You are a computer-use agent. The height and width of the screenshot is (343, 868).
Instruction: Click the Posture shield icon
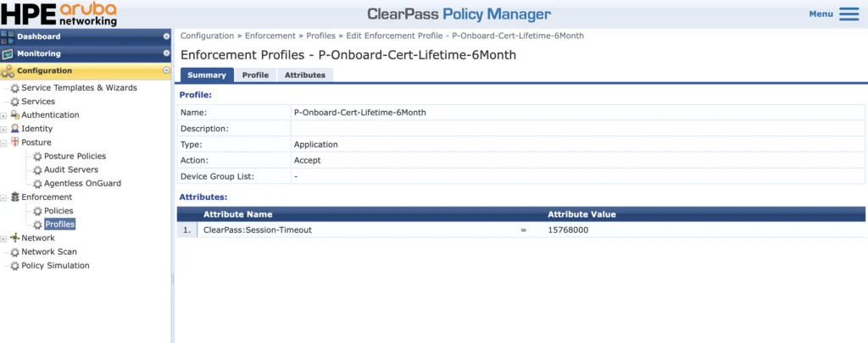[x=15, y=142]
